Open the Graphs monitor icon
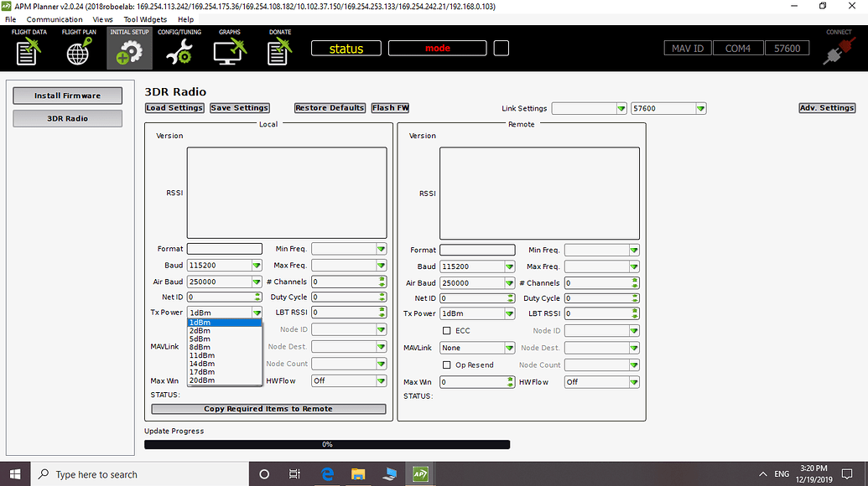The width and height of the screenshot is (868, 486). click(x=229, y=50)
